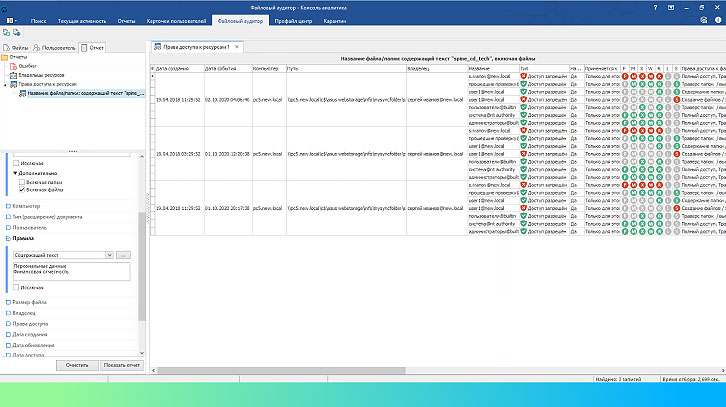The image size is (726, 407).
Task: Click the Путь column header
Action: [346, 69]
